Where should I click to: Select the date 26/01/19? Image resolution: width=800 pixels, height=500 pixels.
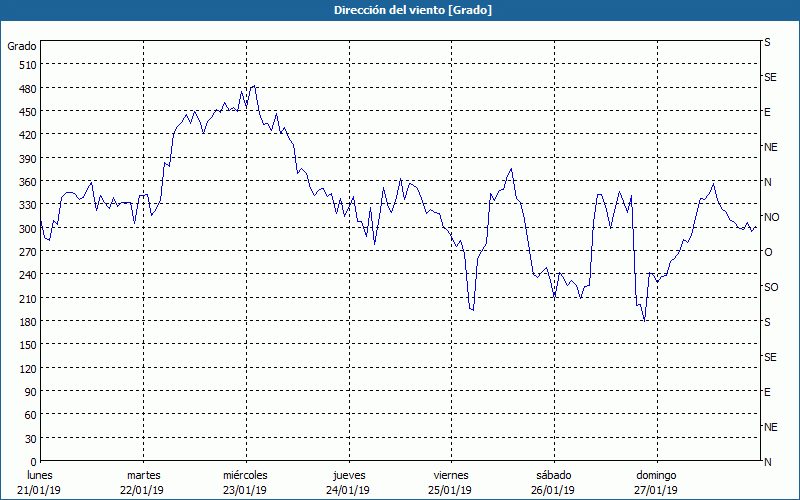pyautogui.click(x=553, y=491)
